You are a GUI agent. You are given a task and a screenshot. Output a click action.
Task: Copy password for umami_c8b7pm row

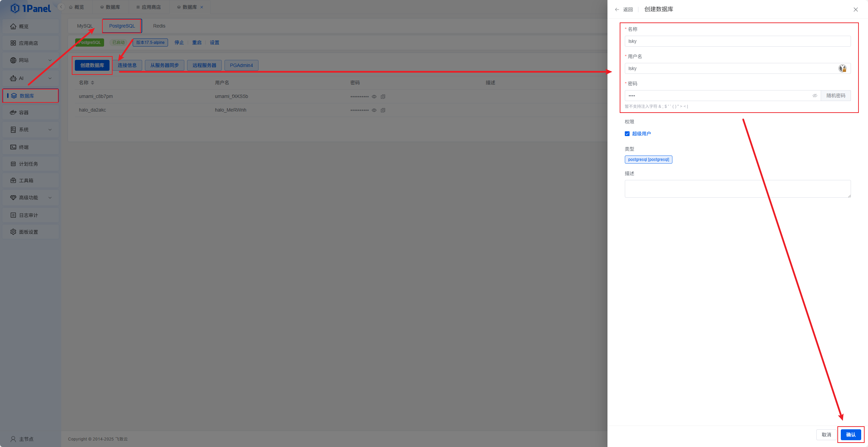pos(383,97)
